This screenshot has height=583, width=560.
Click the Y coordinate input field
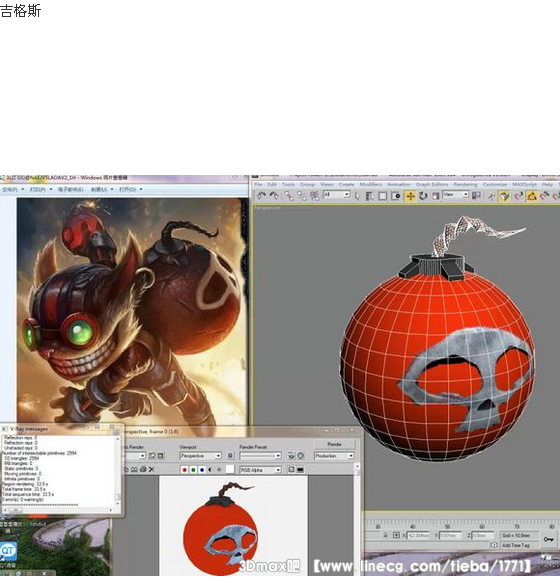pos(451,536)
